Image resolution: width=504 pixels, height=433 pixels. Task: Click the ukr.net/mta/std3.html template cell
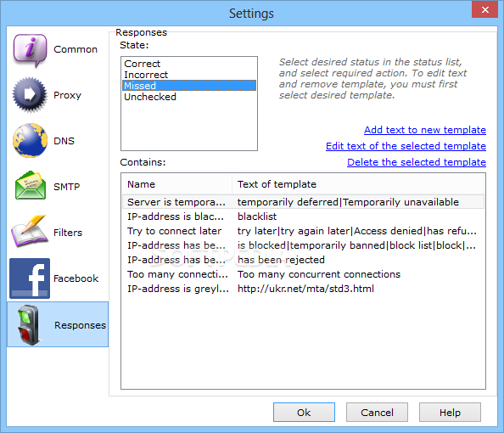(305, 289)
